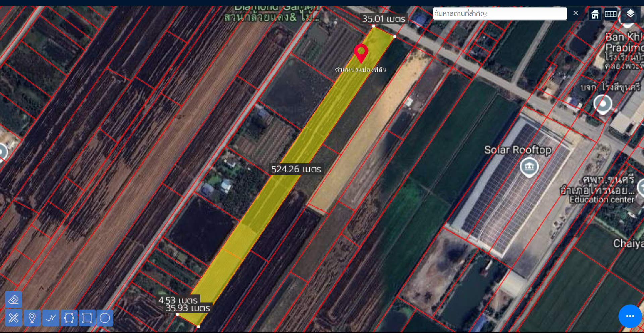
Task: Select the rectangle drawing tool
Action: pos(87,318)
